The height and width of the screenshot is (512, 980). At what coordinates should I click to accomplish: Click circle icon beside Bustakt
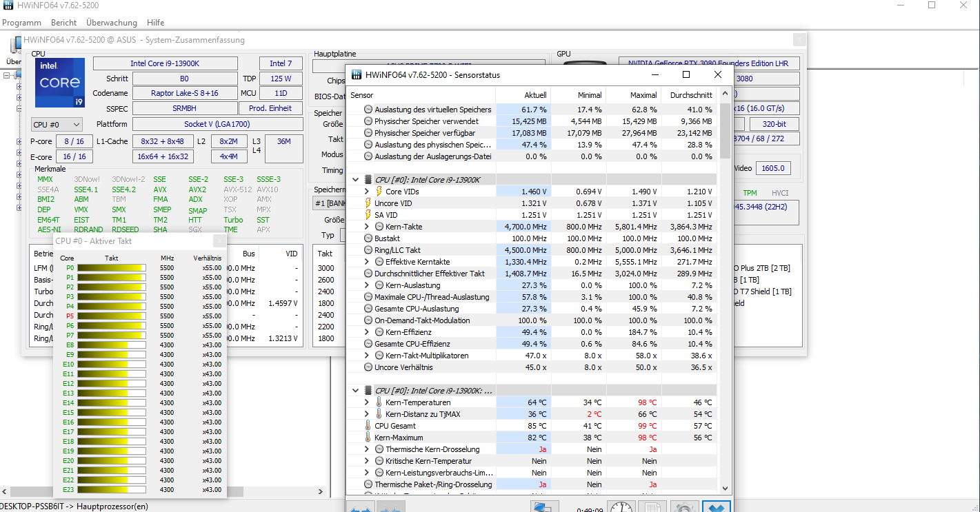click(x=368, y=238)
